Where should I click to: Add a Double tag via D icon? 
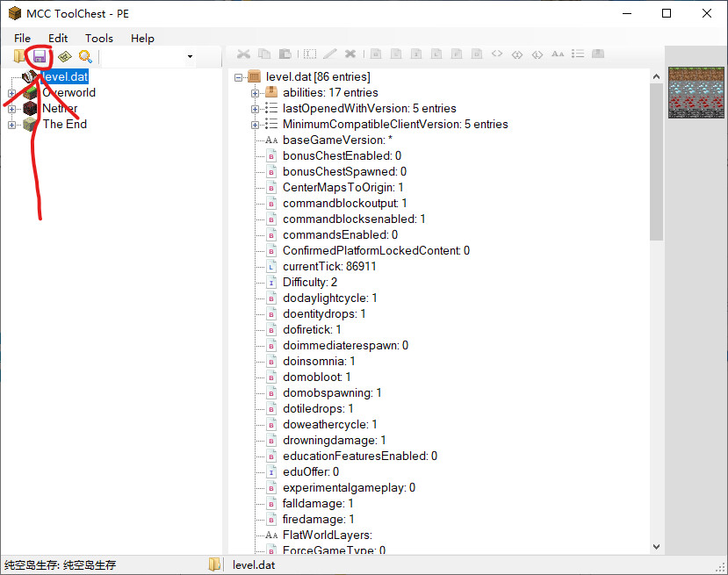(x=477, y=54)
